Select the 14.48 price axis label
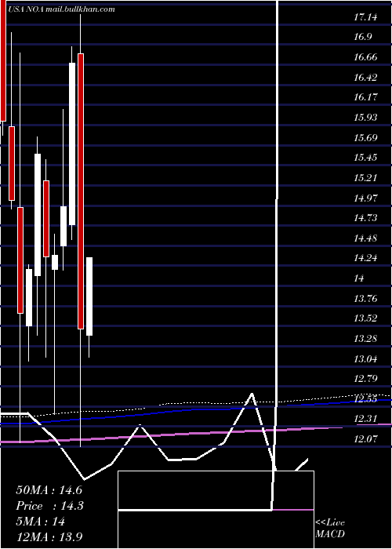Image resolution: width=392 pixels, height=549 pixels. 365,238
